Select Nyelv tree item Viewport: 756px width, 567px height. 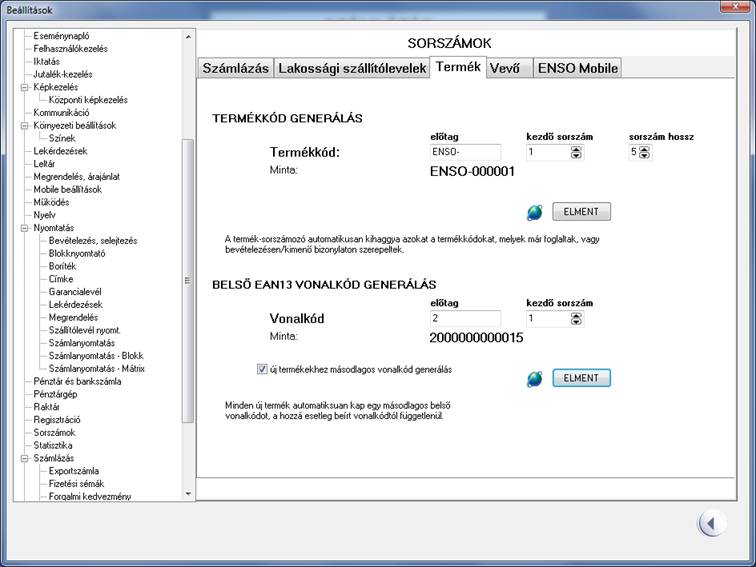(44, 215)
